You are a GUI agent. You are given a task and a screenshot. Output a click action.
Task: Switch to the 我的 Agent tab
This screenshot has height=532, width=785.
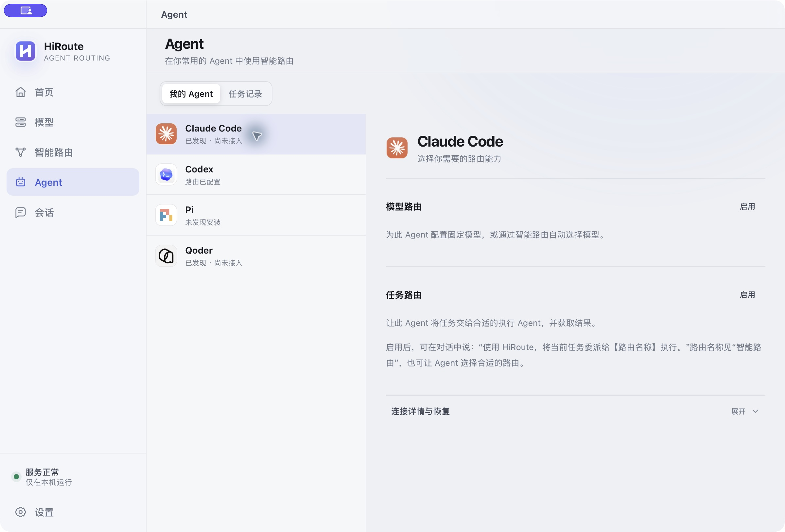click(x=191, y=94)
